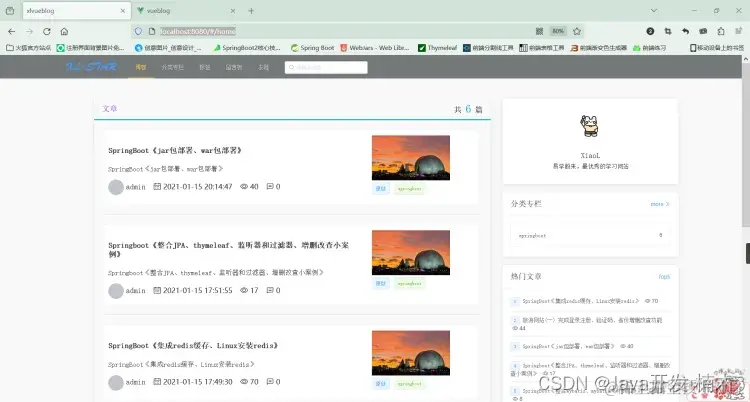This screenshot has width=750, height=402.
Task: Click the browser forward arrow
Action: (x=29, y=31)
